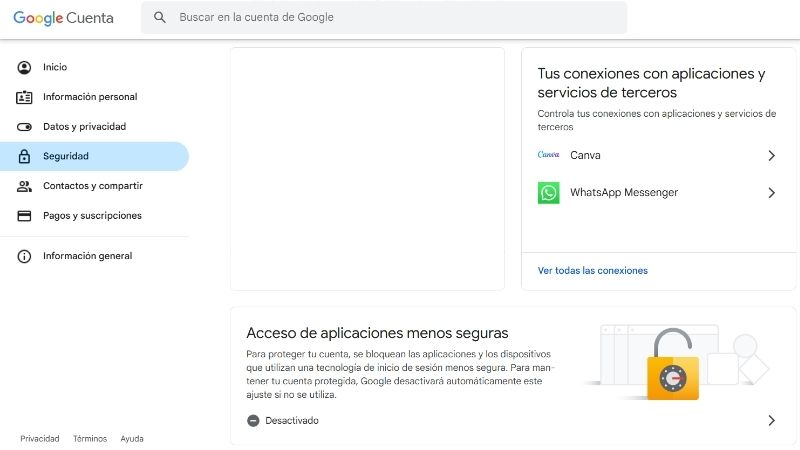Viewport: 800px width, 450px height.
Task: Go to Información personal
Action: click(94, 97)
